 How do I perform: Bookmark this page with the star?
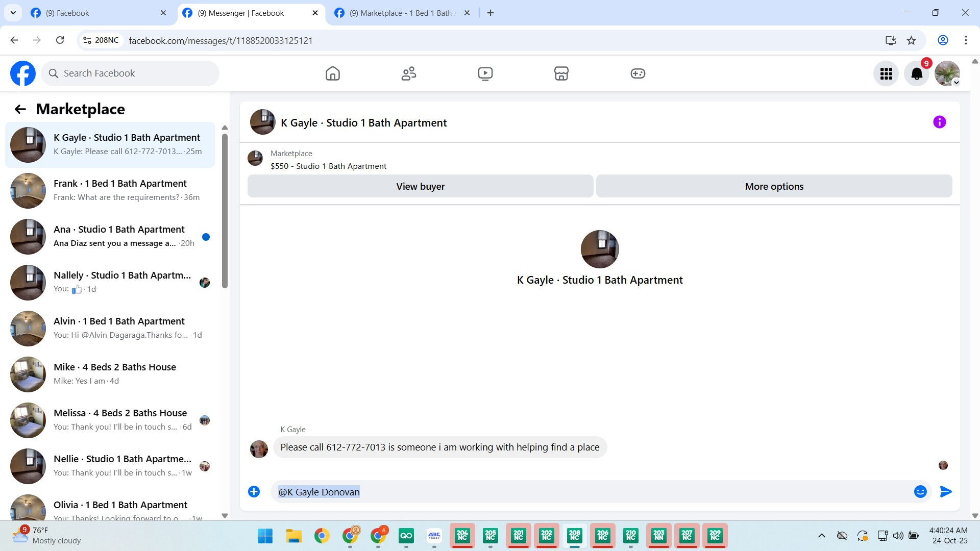[x=911, y=40]
